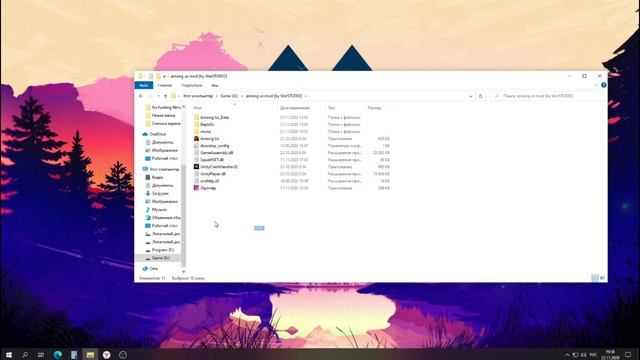Image resolution: width=640 pixels, height=360 pixels.
Task: Open Task View from taskbar
Action: [41, 355]
